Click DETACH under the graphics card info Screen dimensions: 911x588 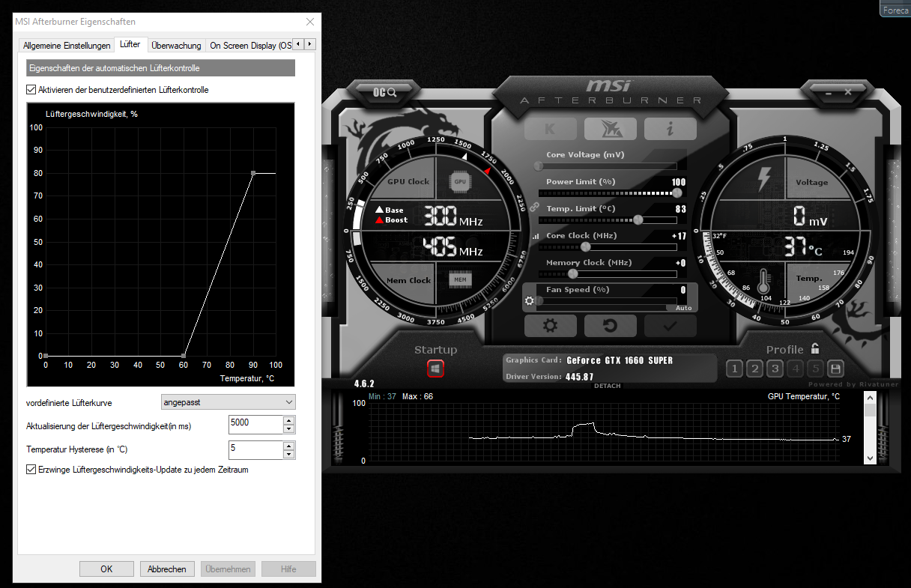pos(608,386)
